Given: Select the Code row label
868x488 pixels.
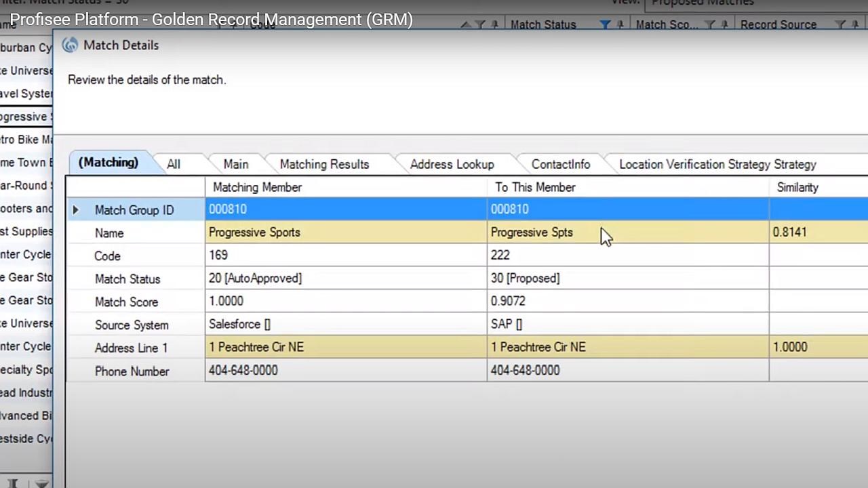Looking at the screenshot, I should 107,256.
